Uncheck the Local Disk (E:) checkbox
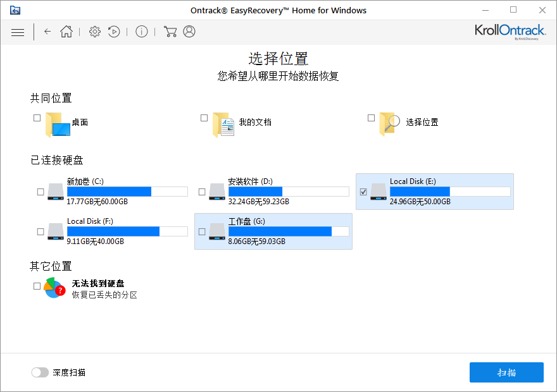This screenshot has height=392, width=557. [x=362, y=192]
